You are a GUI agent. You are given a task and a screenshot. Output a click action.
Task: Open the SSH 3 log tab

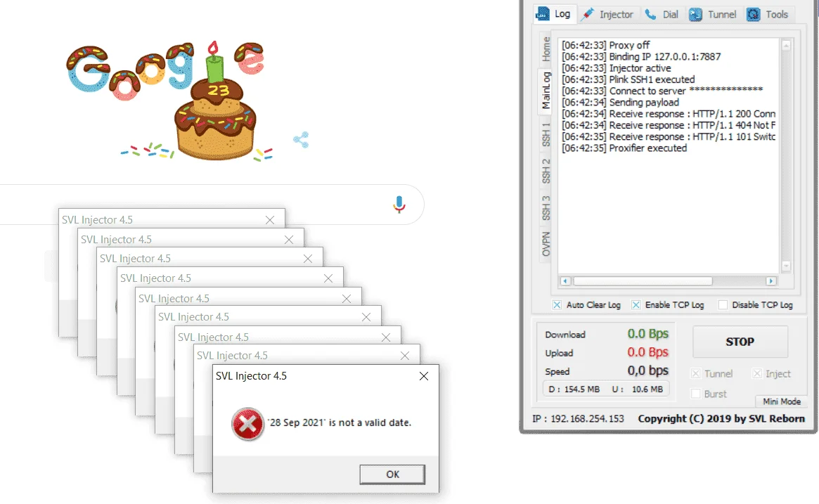[546, 207]
